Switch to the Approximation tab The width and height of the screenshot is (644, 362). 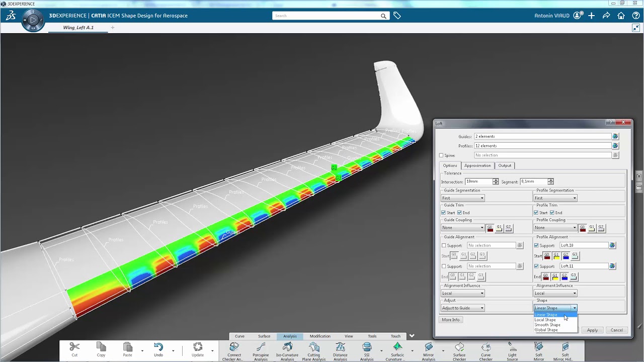pyautogui.click(x=477, y=165)
